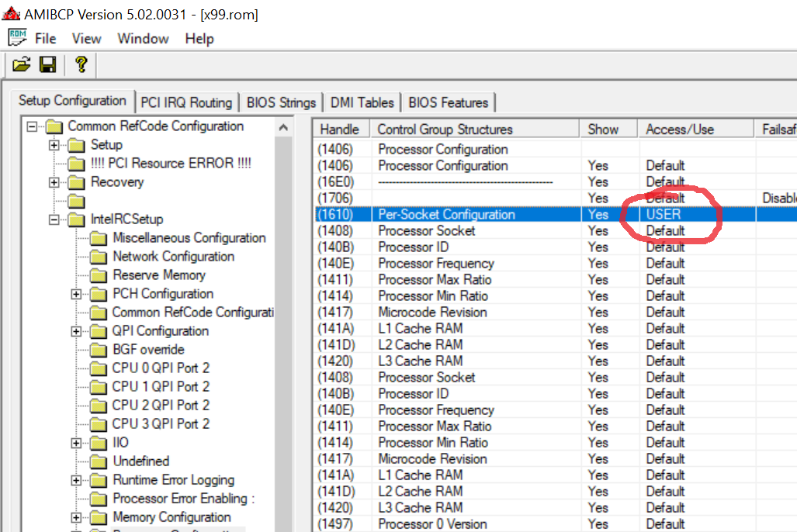The width and height of the screenshot is (797, 532).
Task: Expand the Memory Configuration node
Action: pyautogui.click(x=76, y=517)
